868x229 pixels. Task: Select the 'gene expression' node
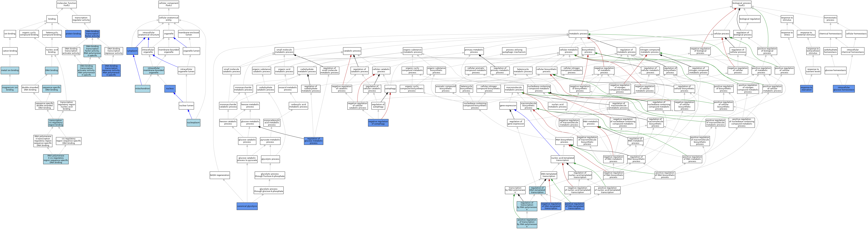click(x=508, y=105)
